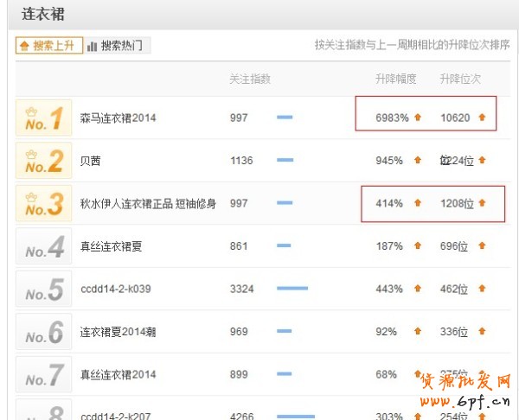The height and width of the screenshot is (420, 519).
Task: Open keyword ccdd14-2-k039
Action: click(x=115, y=289)
